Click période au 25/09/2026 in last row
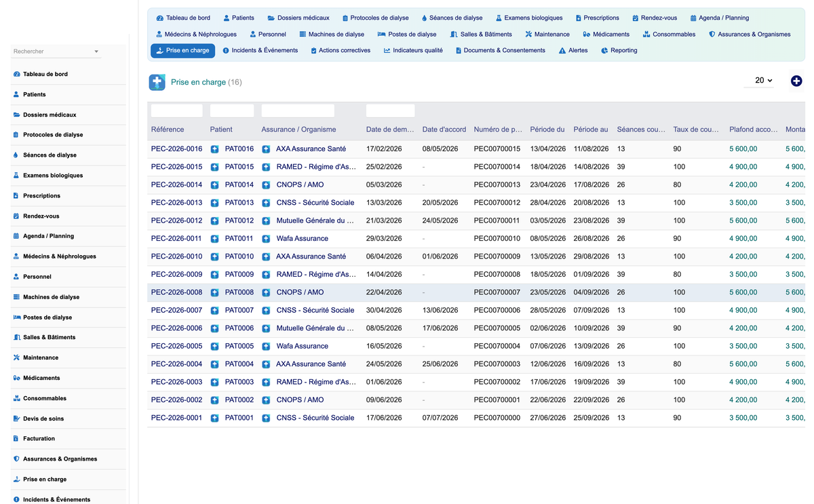This screenshot has height=504, width=814. [591, 418]
